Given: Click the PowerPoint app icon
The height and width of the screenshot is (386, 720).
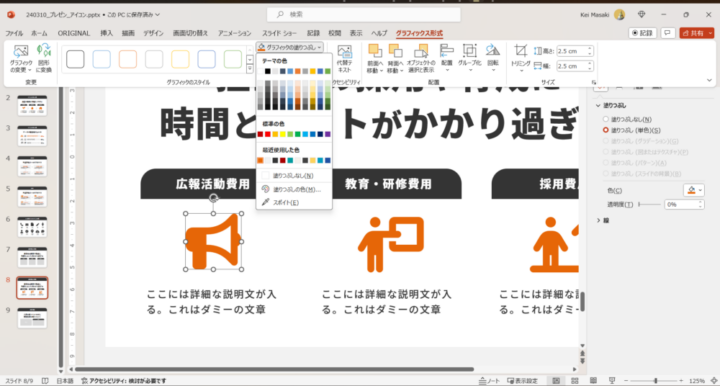Looking at the screenshot, I should click(x=11, y=15).
